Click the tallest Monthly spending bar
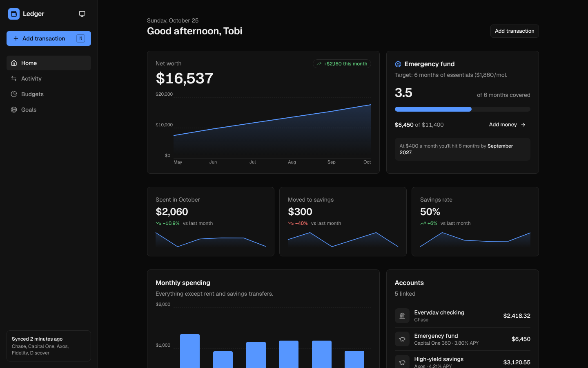This screenshot has width=588, height=368. tap(190, 351)
